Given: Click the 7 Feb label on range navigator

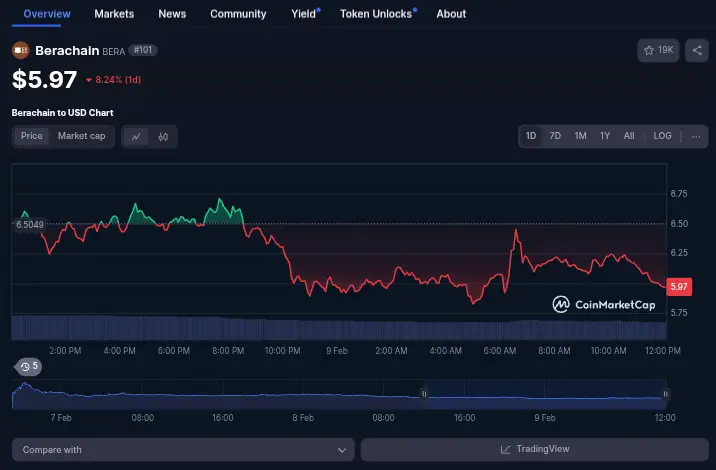Looking at the screenshot, I should pyautogui.click(x=61, y=418).
